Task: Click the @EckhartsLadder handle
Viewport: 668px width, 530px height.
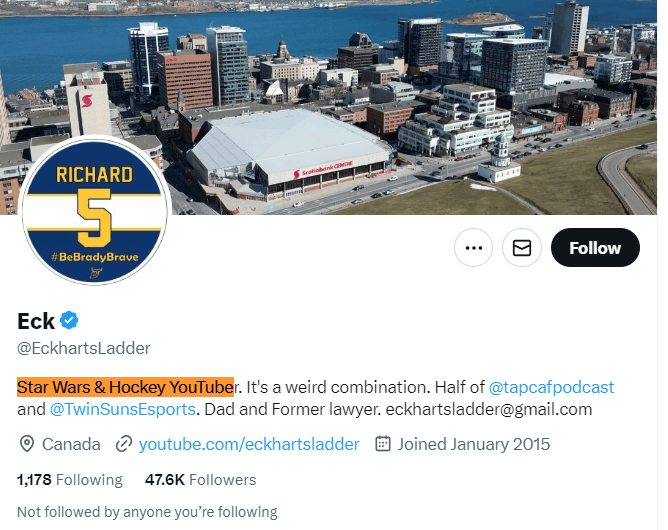Action: coord(84,349)
